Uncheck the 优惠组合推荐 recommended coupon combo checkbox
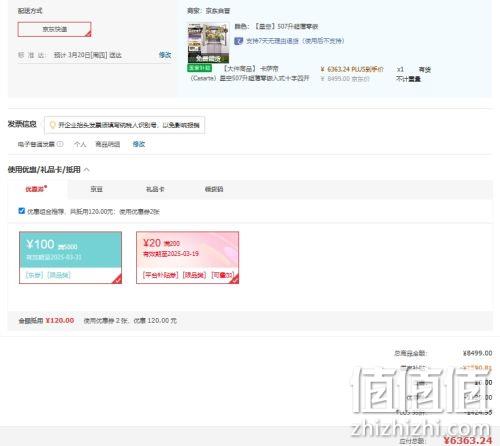500x446 pixels. 22,211
